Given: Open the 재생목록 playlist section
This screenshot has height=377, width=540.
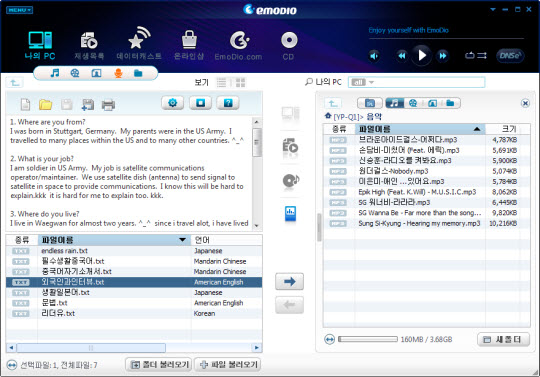Looking at the screenshot, I should point(89,46).
